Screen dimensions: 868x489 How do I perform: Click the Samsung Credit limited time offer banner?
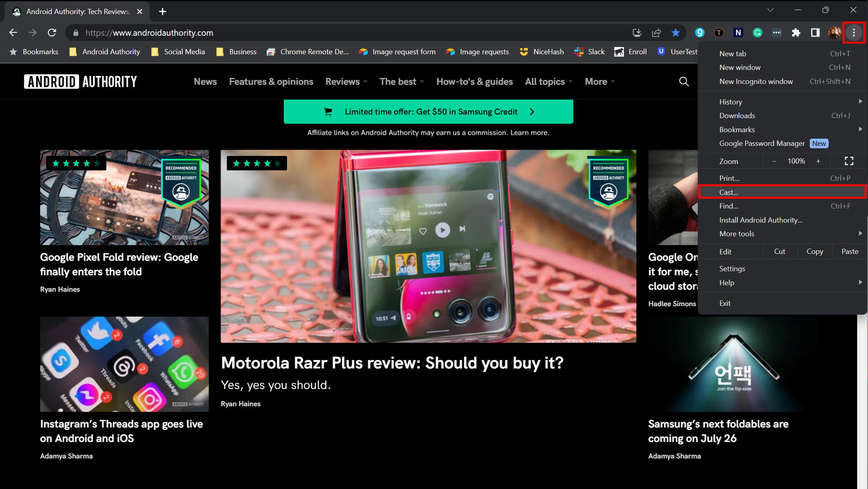(428, 112)
